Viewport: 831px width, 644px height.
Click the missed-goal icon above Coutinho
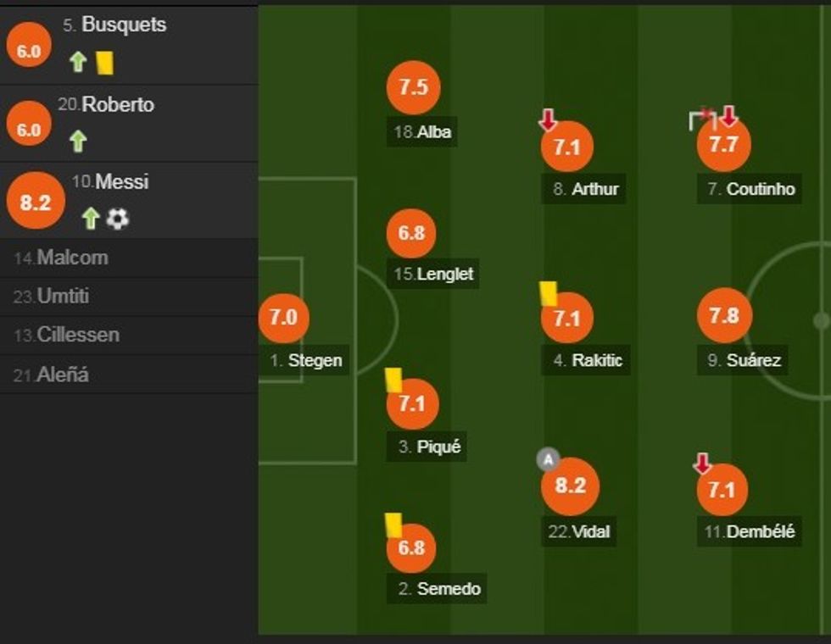tap(703, 119)
